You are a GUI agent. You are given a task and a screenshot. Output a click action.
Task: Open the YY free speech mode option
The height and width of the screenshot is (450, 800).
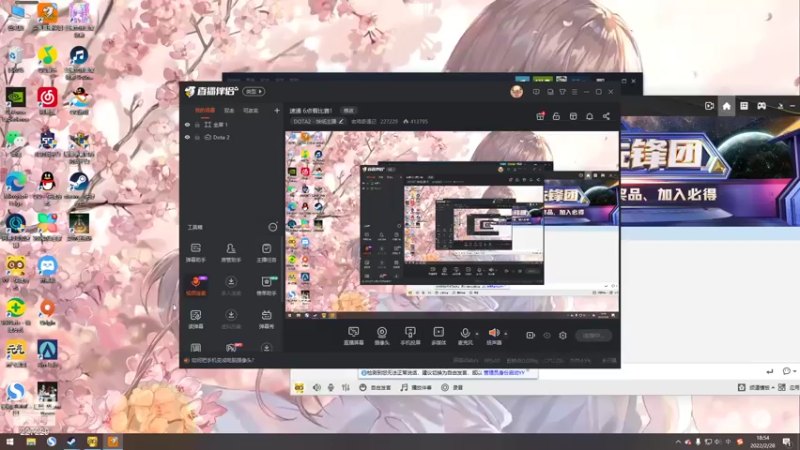tap(375, 388)
